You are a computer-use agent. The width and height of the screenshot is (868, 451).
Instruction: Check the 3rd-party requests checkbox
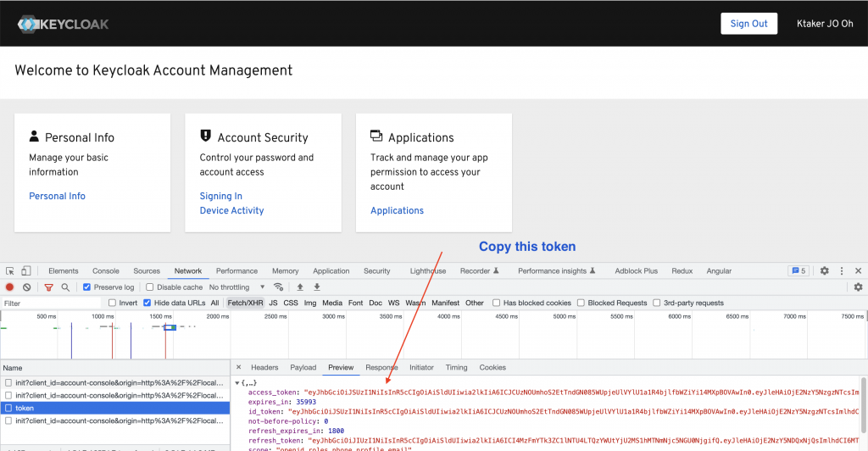[x=657, y=303]
